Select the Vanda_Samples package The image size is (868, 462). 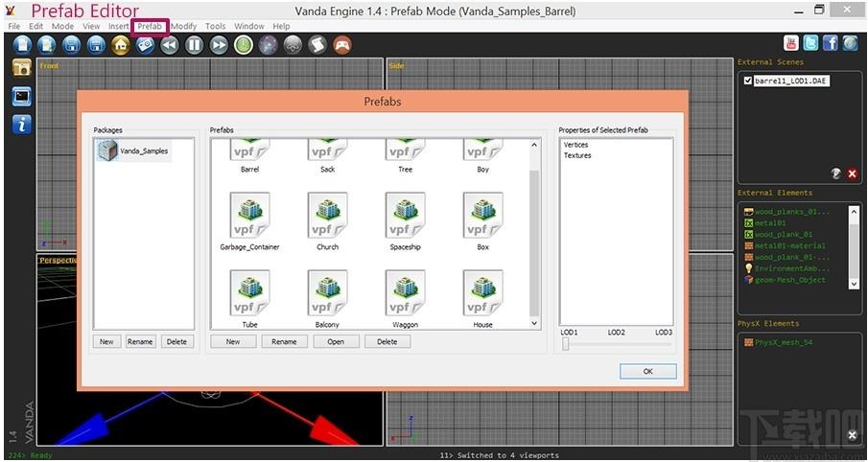[133, 150]
